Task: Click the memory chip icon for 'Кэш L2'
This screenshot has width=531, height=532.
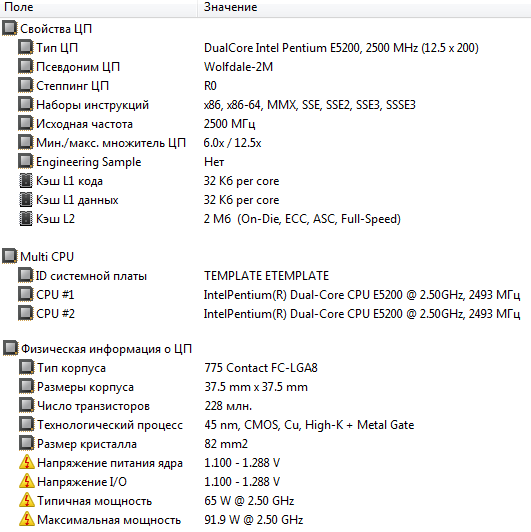Action: pyautogui.click(x=25, y=218)
